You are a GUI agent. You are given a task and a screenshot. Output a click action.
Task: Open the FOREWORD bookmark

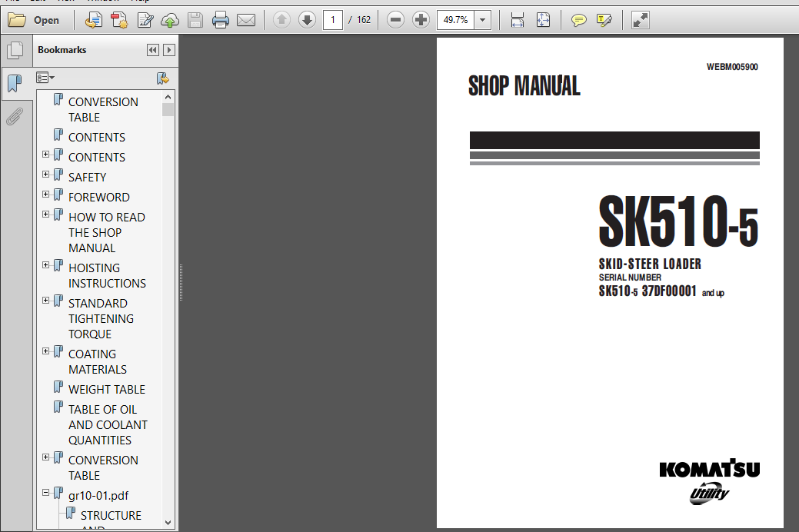(x=99, y=198)
